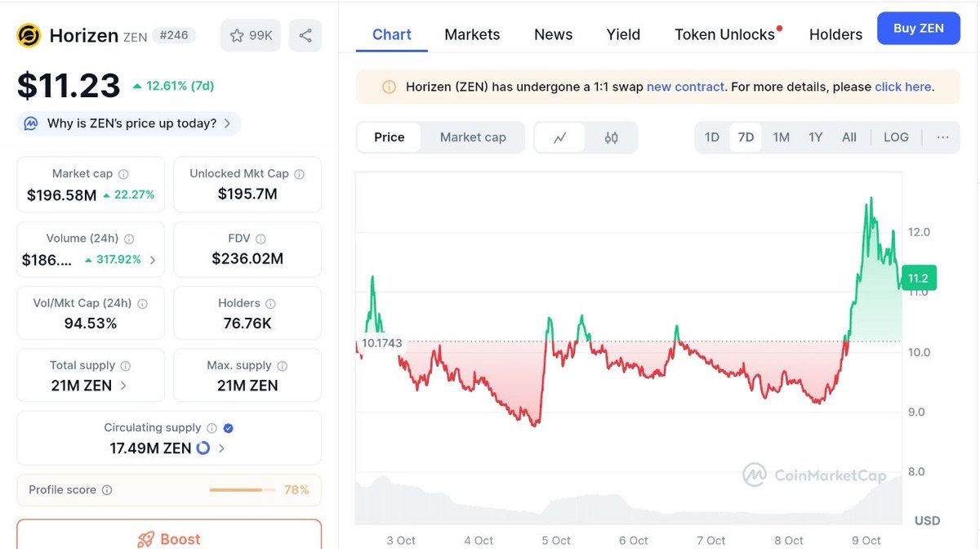Viewport: 980px width, 549px height.
Task: Click the $195.7M unlocked market cap value
Action: click(x=247, y=194)
